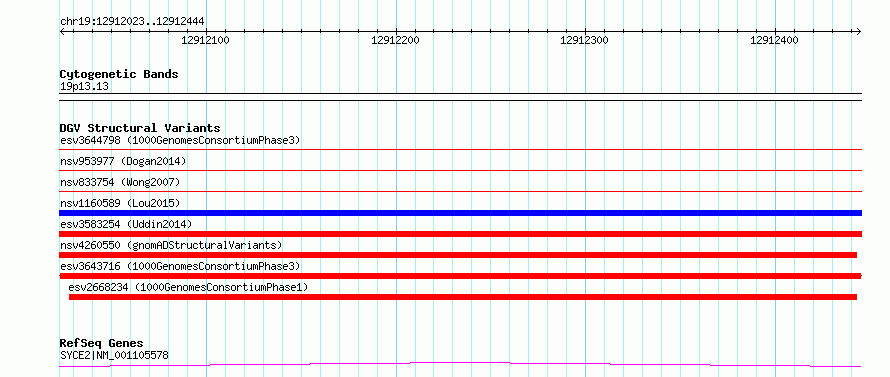Open variant nsv1160589 (Lou2015)
Screen dimensions: 890x377
(x=120, y=203)
